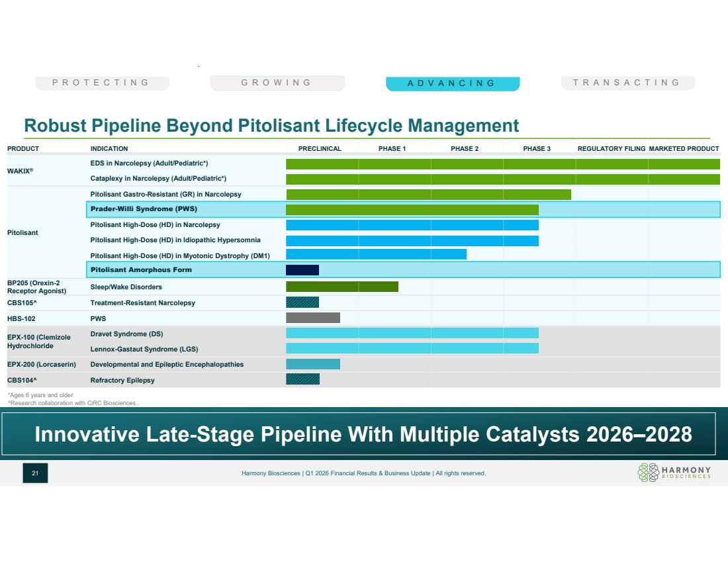Click the Treatment-Resistant Narcolepsy indication

[x=142, y=303]
